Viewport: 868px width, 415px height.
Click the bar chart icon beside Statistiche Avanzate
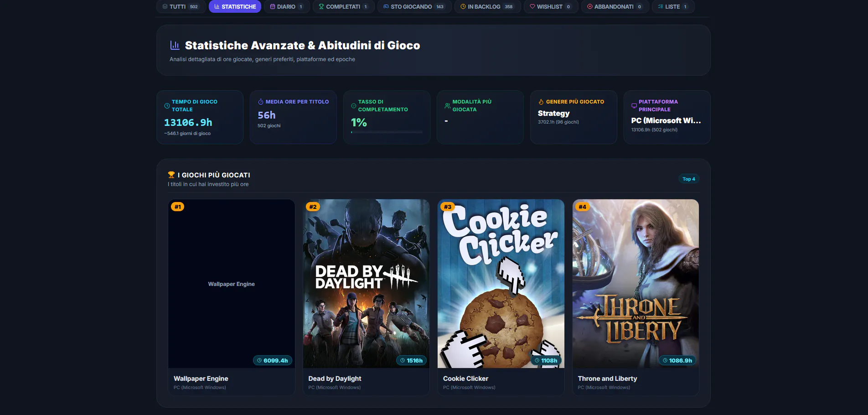tap(175, 45)
